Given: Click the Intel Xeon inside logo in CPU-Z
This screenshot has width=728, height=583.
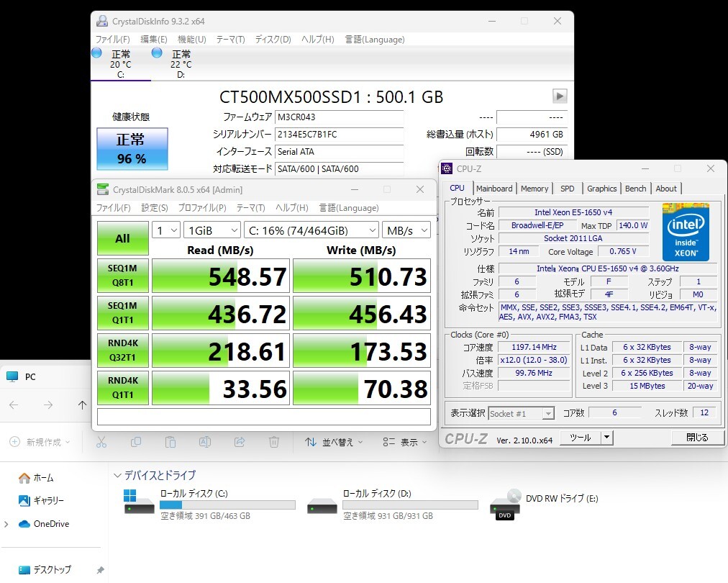Looking at the screenshot, I should (x=686, y=231).
